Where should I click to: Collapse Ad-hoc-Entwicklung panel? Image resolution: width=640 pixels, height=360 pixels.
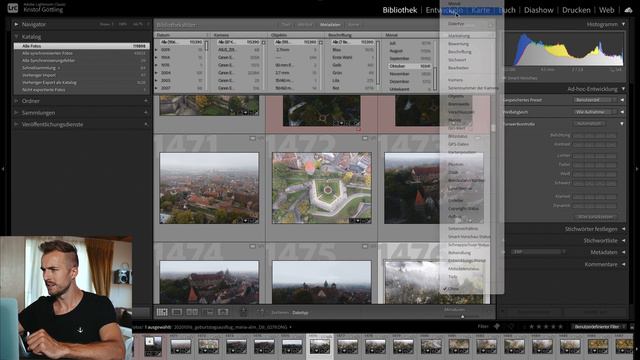click(623, 89)
